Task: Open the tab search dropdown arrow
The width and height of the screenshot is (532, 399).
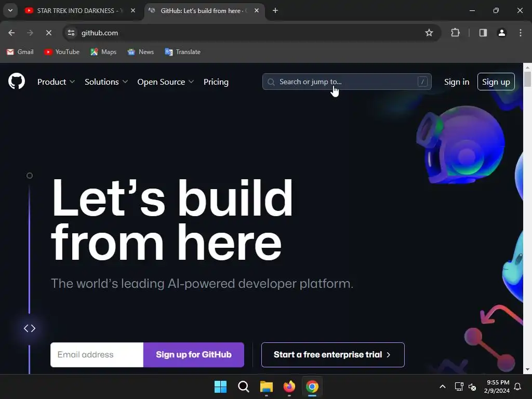Action: [10, 10]
